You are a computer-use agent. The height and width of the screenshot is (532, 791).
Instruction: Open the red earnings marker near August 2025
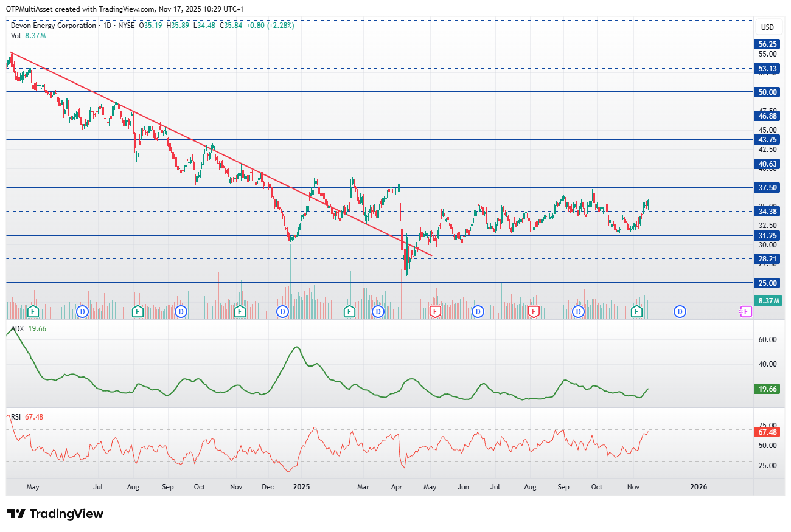(x=534, y=311)
